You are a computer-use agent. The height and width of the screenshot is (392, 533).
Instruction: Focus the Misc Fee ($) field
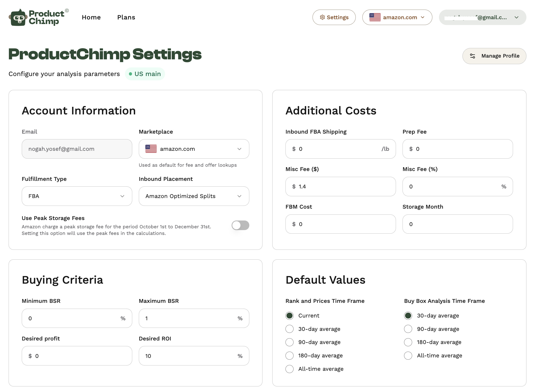click(x=341, y=187)
